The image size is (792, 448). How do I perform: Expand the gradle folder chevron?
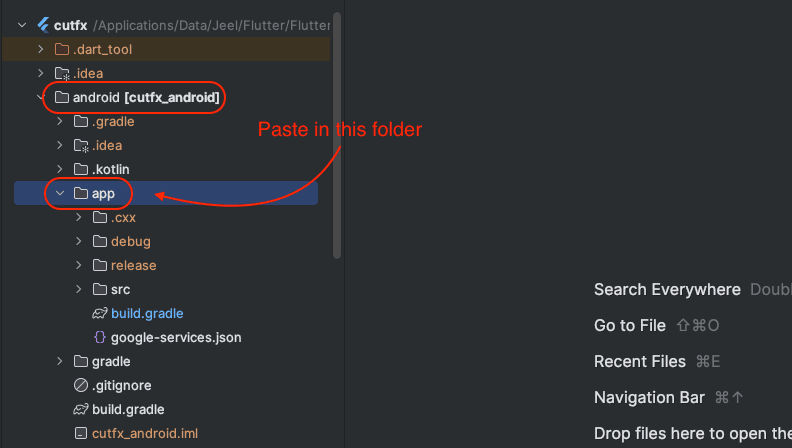click(x=60, y=361)
